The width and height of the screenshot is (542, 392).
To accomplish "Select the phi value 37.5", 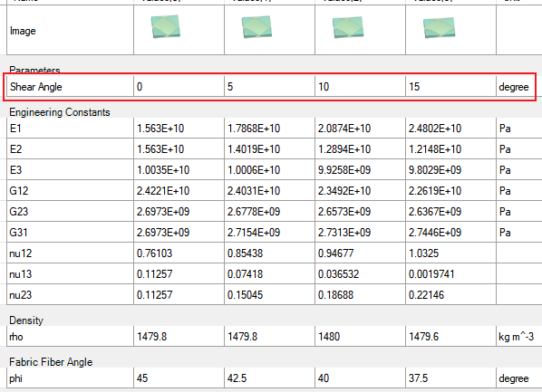I will [x=418, y=378].
